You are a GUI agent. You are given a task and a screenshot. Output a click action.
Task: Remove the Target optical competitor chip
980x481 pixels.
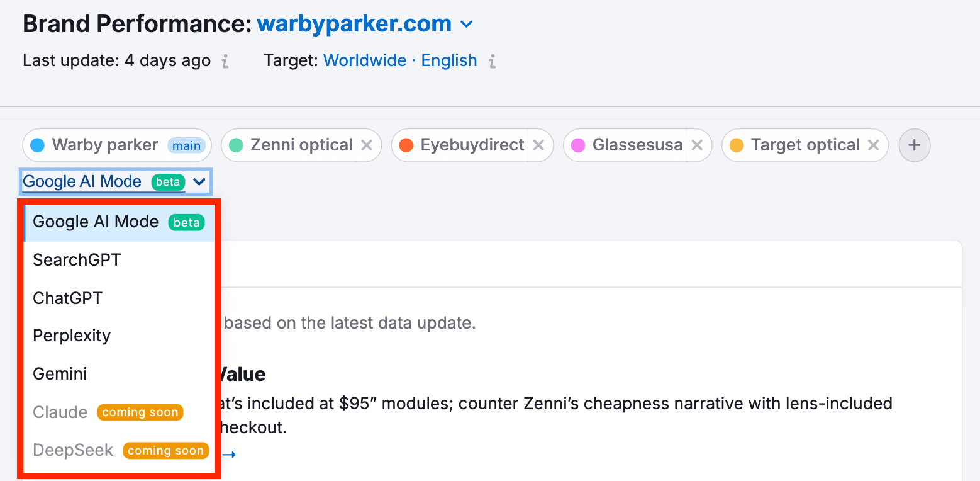click(873, 145)
